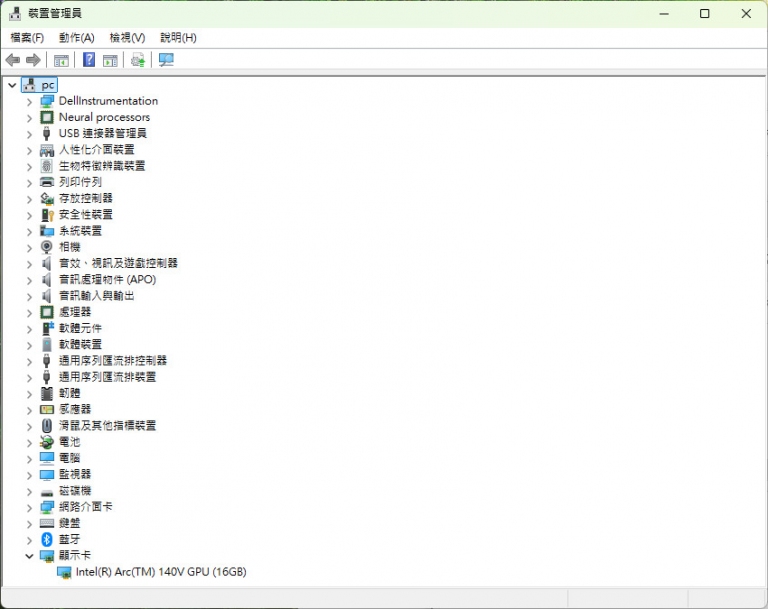Click the 磁碟機 drive icon
768x609 pixels.
click(x=47, y=492)
